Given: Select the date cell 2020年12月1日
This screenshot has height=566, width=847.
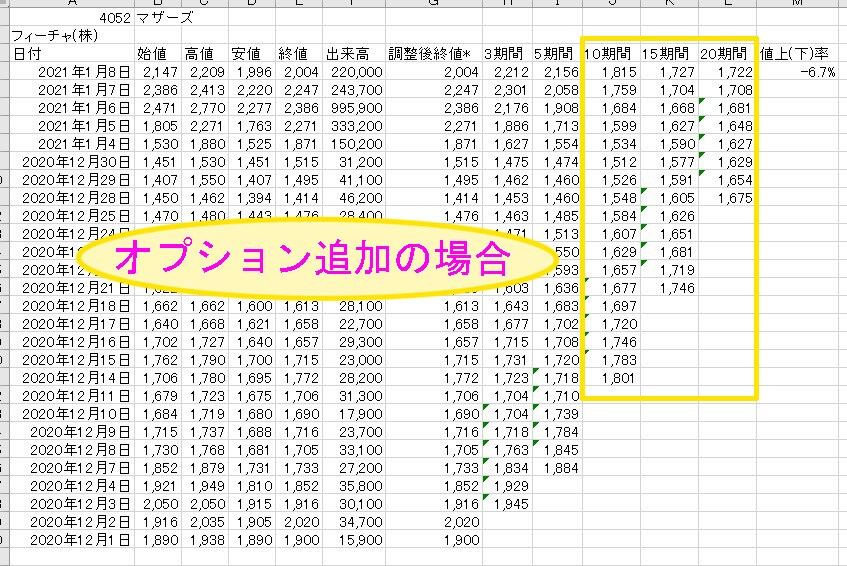Looking at the screenshot, I should pyautogui.click(x=72, y=540).
